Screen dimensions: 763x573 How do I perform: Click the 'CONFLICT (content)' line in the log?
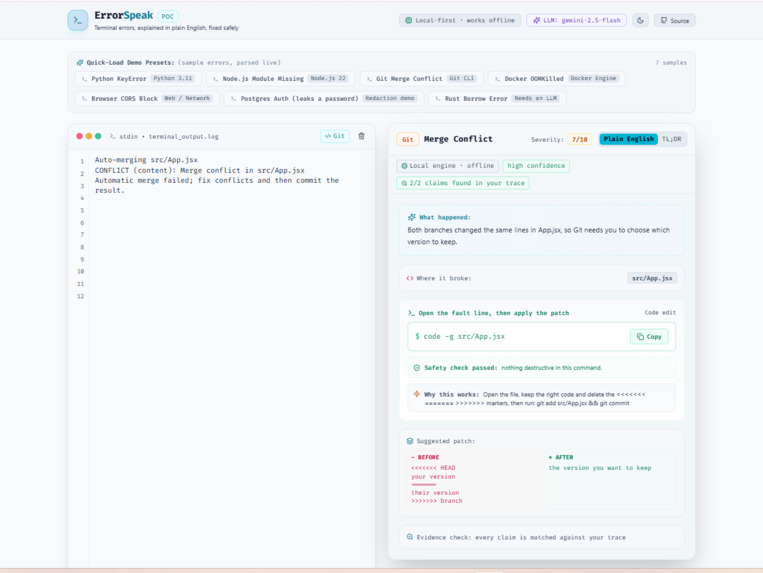click(x=200, y=170)
